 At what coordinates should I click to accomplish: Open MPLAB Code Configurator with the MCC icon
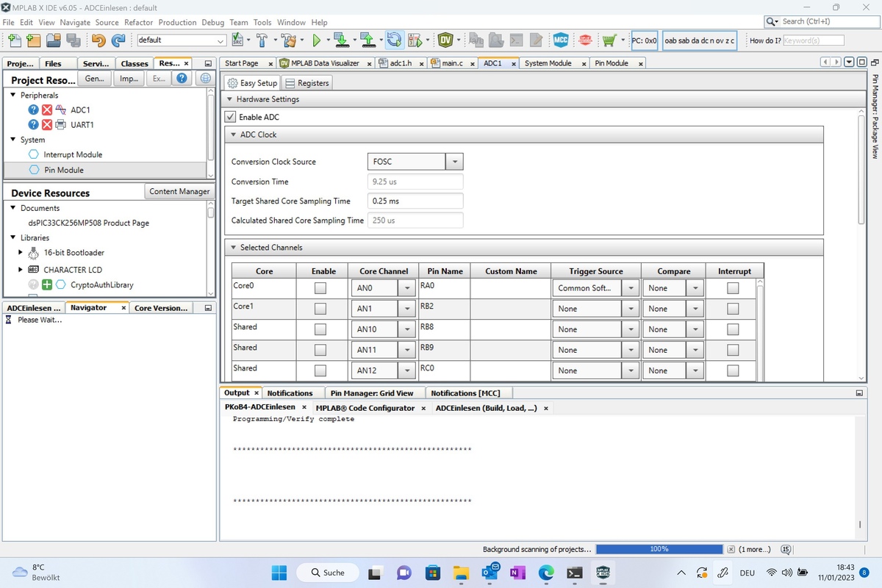tap(561, 40)
